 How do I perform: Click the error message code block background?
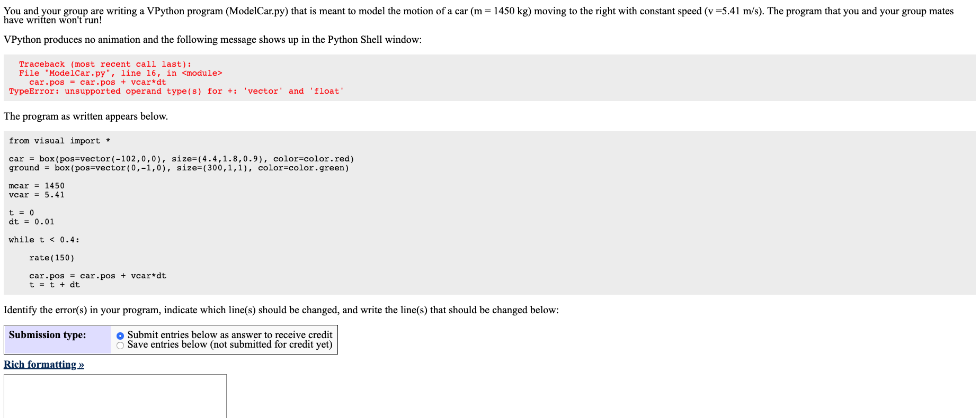coord(477,78)
